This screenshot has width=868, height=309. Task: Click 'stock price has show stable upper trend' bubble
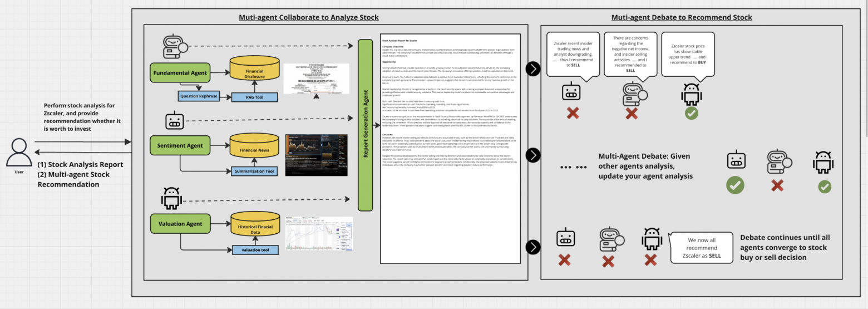(688, 54)
